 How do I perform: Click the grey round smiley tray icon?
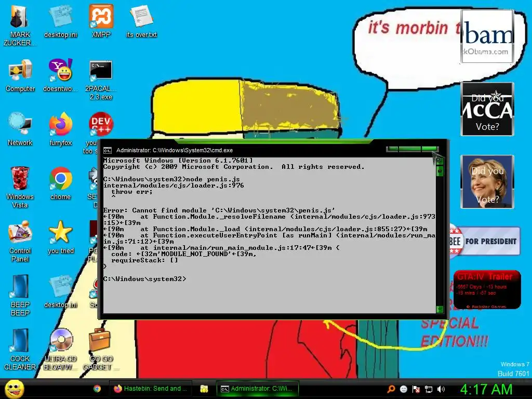[x=403, y=389]
